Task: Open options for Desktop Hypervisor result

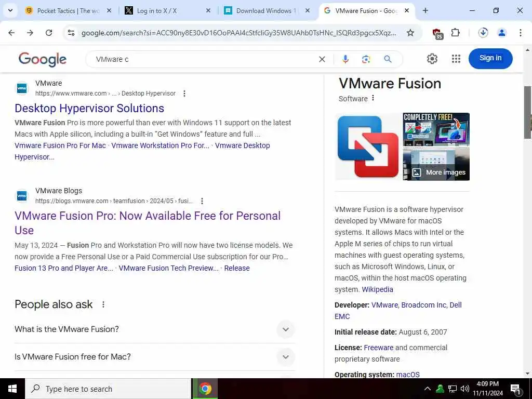Action: 184,94
